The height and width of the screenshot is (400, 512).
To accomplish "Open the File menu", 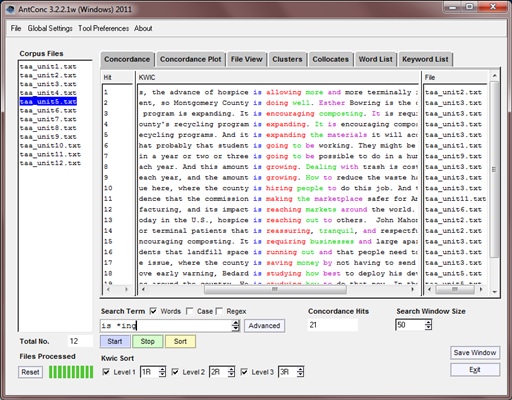I will coord(16,28).
